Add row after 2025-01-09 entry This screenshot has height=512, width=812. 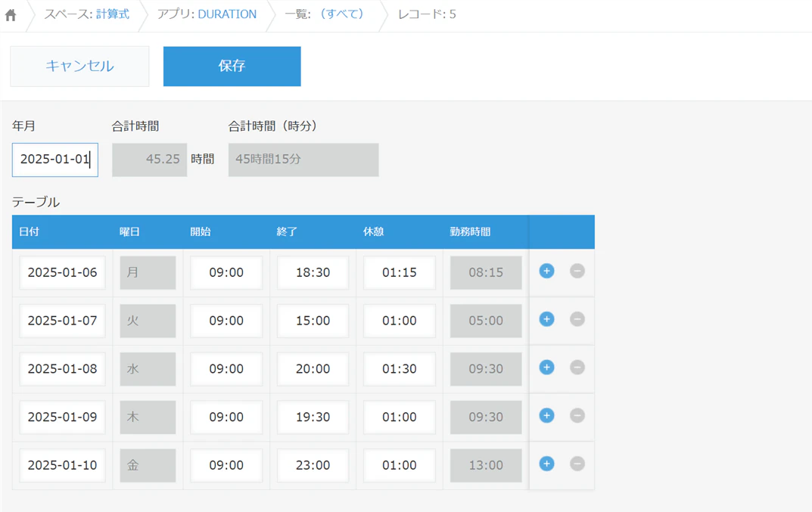pos(546,416)
